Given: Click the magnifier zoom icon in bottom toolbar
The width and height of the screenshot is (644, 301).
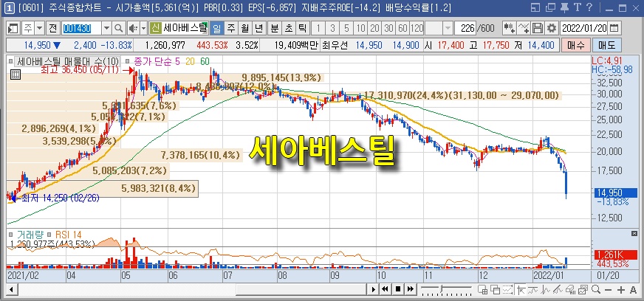Looking at the screenshot, I should click(596, 289).
